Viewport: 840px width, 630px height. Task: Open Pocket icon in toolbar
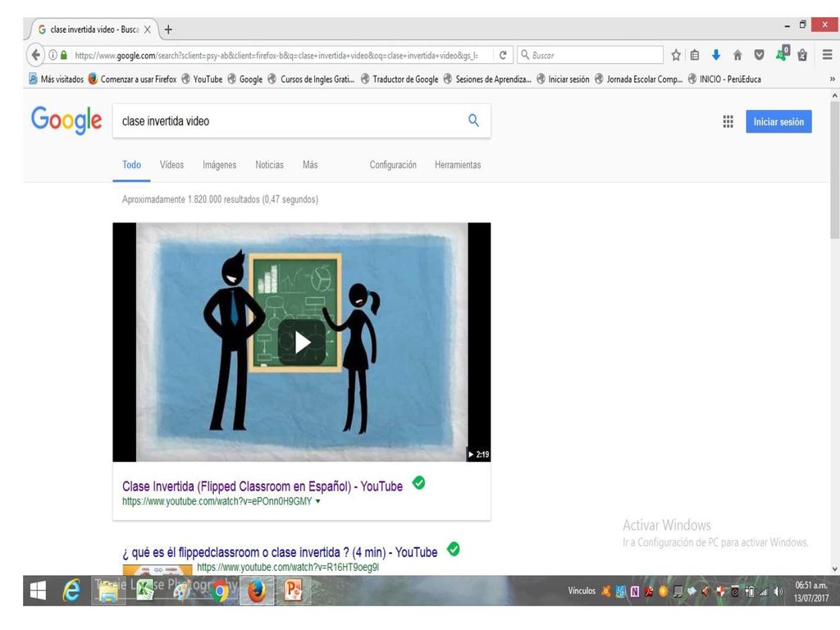pos(759,55)
